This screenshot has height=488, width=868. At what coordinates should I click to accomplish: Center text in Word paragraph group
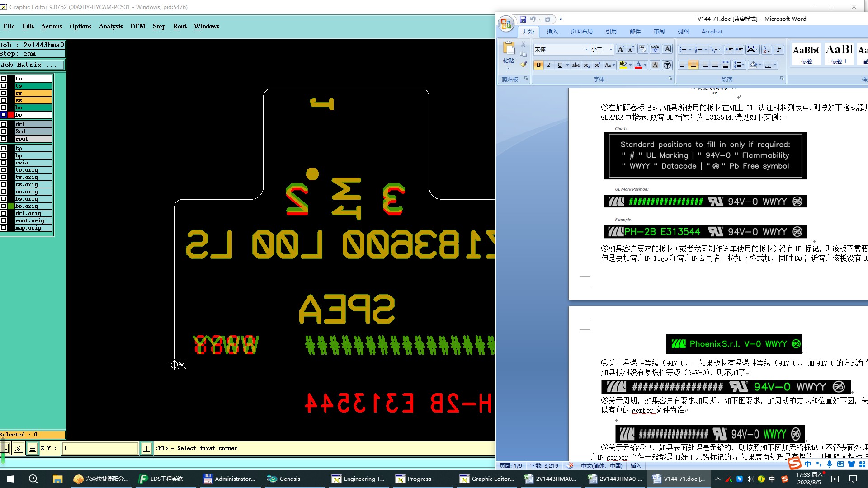[x=693, y=65]
